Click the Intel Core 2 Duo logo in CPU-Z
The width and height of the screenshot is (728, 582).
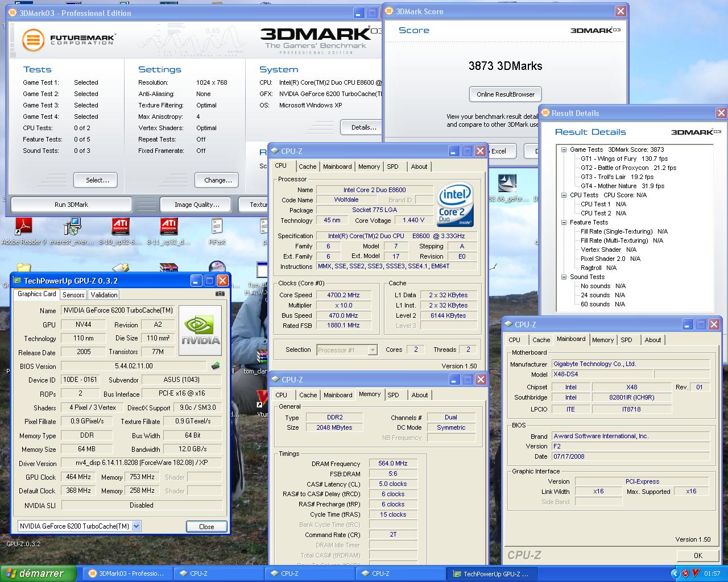(x=456, y=205)
